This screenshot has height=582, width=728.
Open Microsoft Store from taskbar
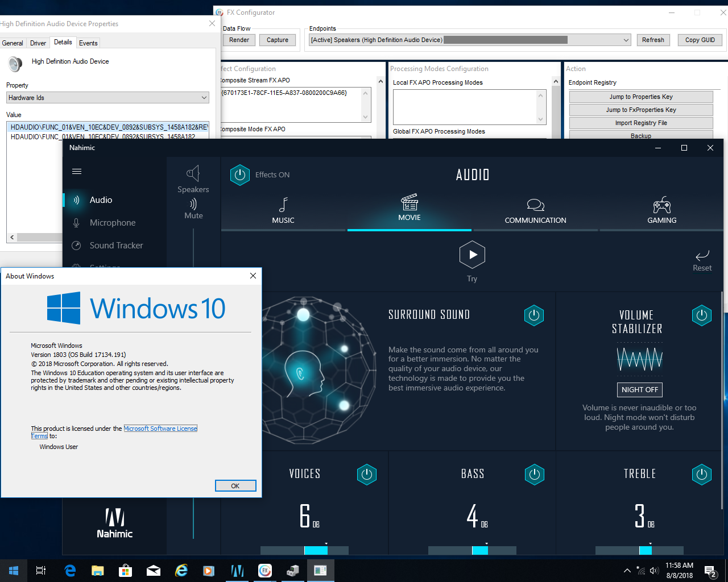[x=125, y=571]
